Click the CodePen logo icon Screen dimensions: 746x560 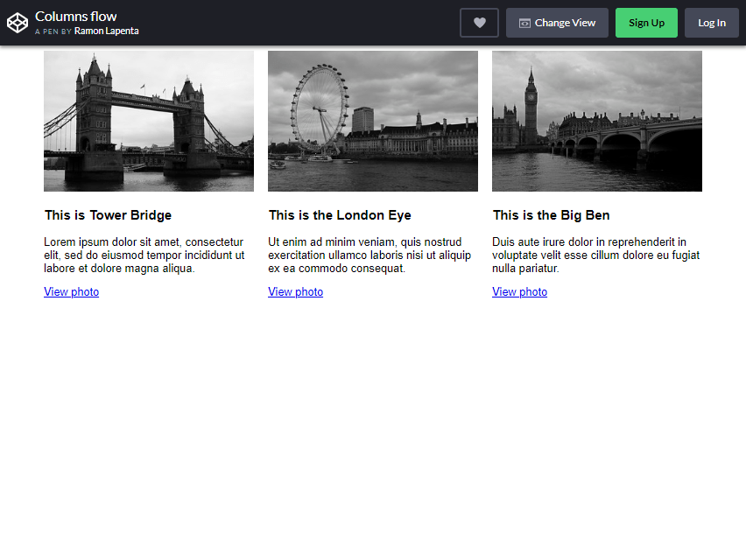coord(18,22)
